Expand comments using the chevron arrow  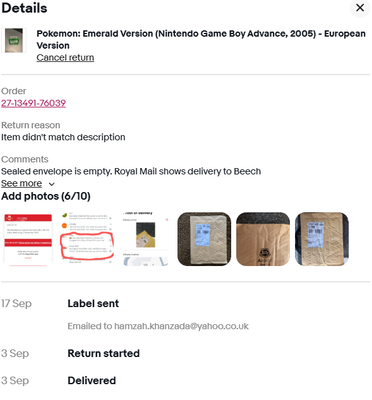[52, 184]
